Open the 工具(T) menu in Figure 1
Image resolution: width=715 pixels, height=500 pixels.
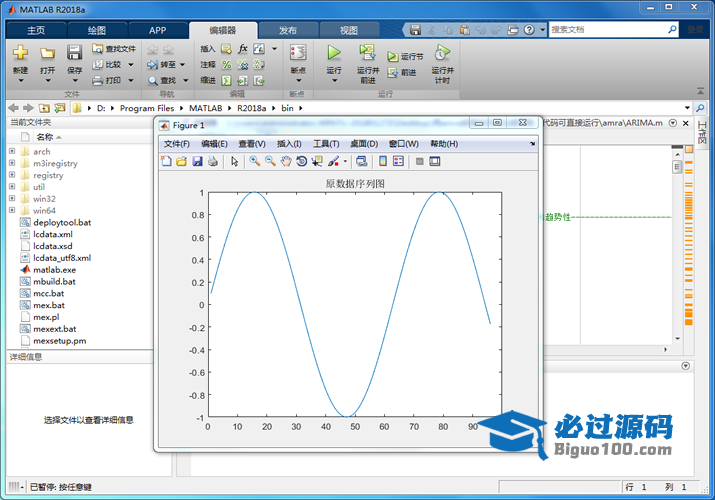326,144
